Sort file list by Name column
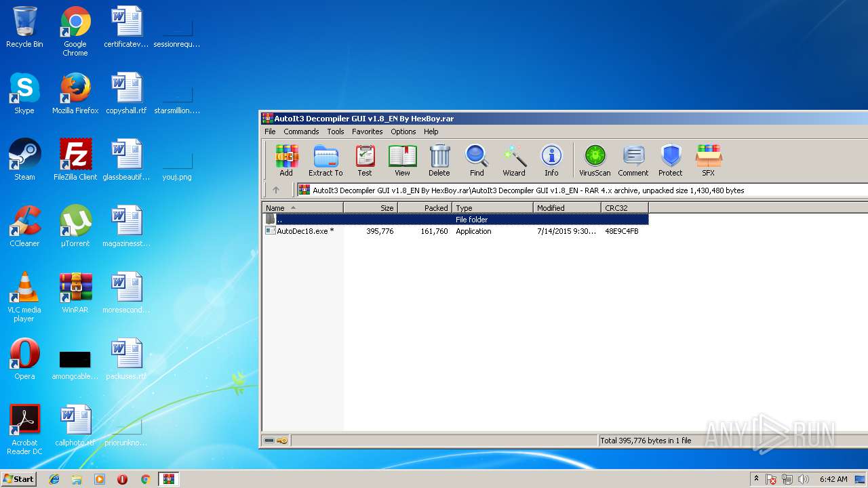 [302, 208]
